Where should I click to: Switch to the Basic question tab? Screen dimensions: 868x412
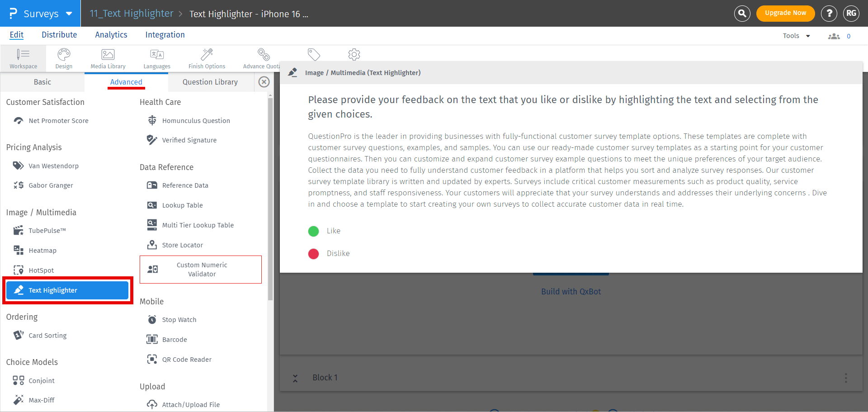pyautogui.click(x=42, y=82)
